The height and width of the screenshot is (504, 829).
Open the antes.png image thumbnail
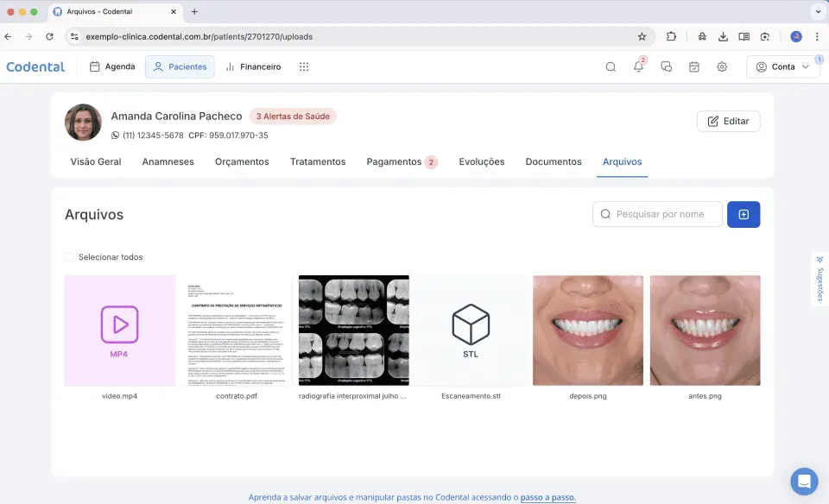coord(705,331)
